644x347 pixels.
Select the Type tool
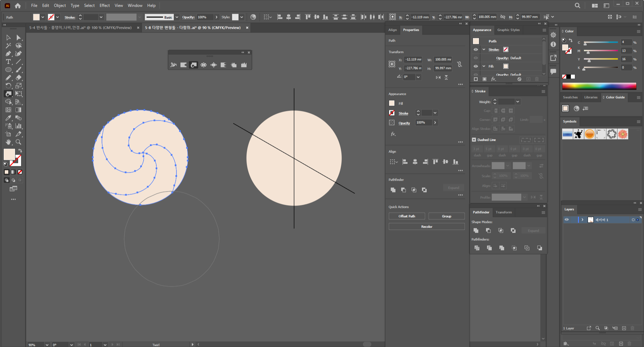click(8, 62)
